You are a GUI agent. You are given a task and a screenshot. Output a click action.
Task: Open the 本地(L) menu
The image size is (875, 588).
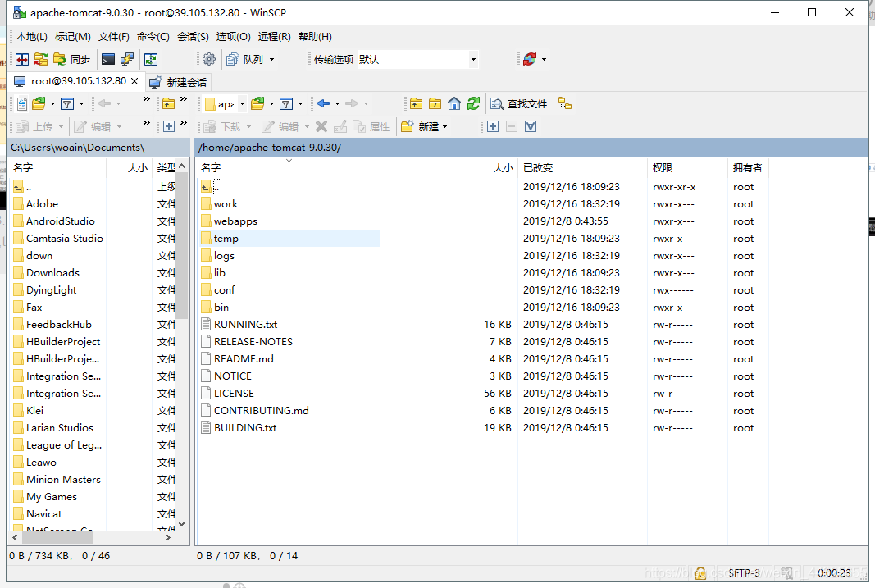[32, 37]
